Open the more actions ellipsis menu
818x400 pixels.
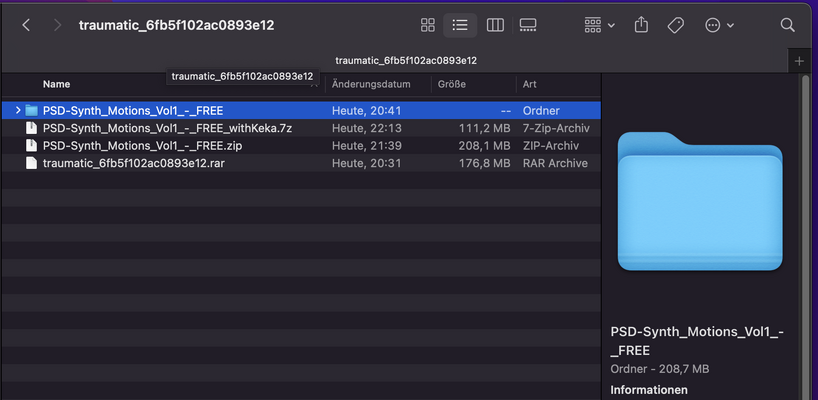(719, 25)
